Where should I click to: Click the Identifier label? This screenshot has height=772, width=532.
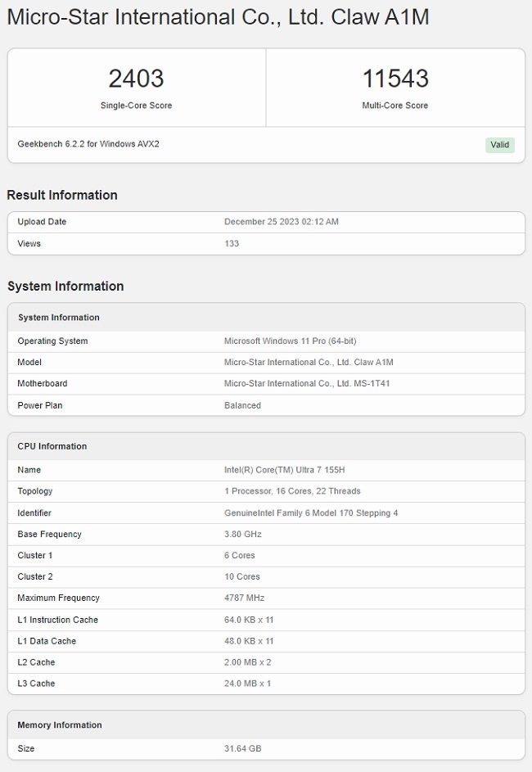pyautogui.click(x=34, y=512)
